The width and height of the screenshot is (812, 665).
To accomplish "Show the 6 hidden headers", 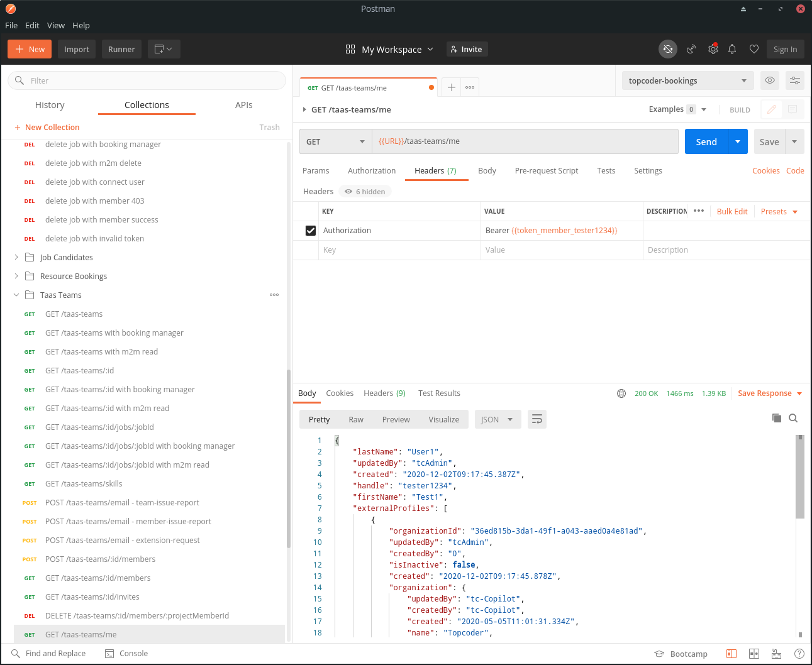I will 365,192.
